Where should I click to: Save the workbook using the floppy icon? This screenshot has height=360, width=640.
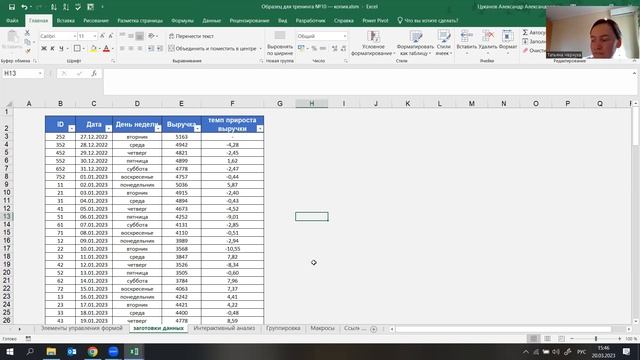tap(12, 7)
